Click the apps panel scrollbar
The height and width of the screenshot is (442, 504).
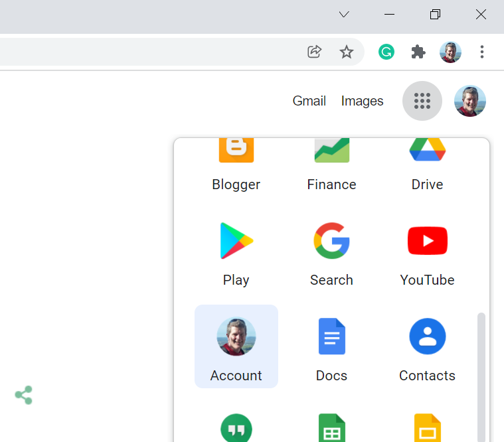pyautogui.click(x=481, y=377)
